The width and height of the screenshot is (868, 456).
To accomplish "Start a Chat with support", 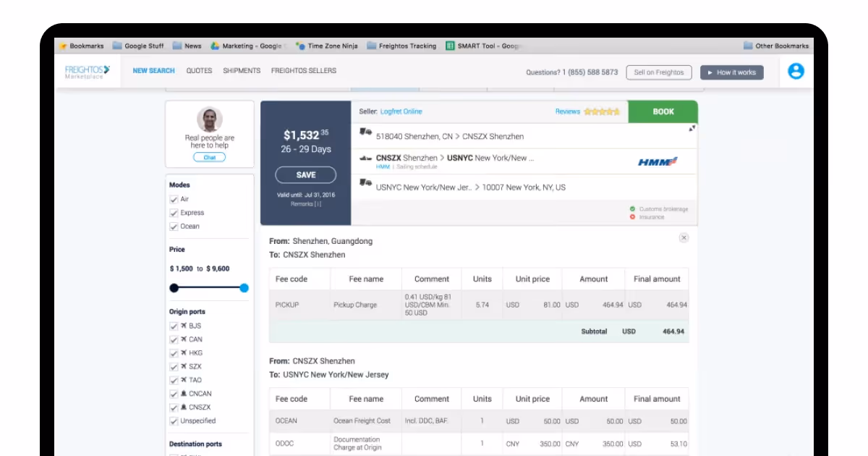I will (210, 157).
